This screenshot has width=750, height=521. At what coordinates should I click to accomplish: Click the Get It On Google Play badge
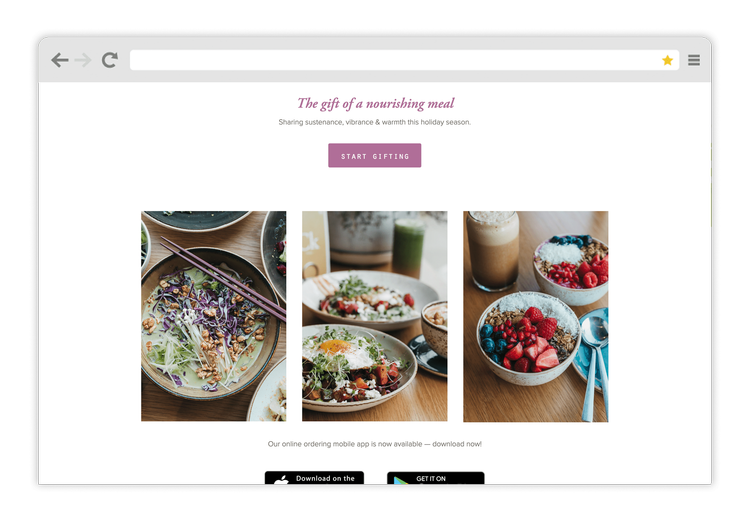tap(436, 478)
